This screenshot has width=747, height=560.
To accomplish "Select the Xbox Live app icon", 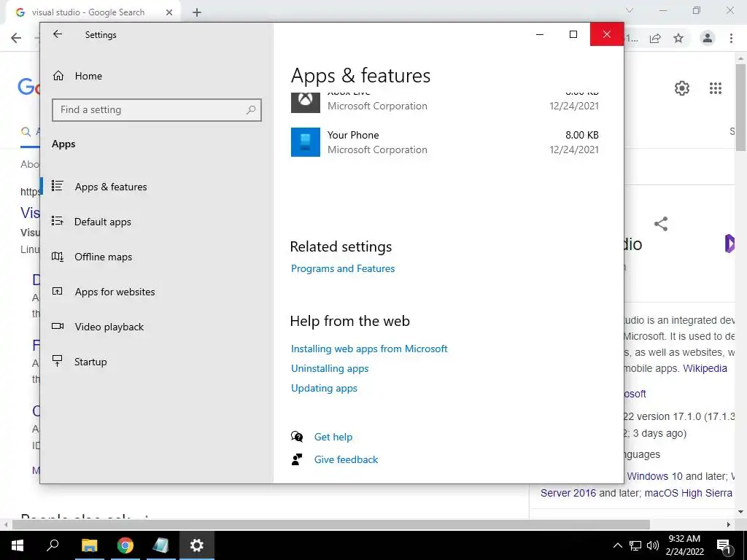I will tap(306, 101).
